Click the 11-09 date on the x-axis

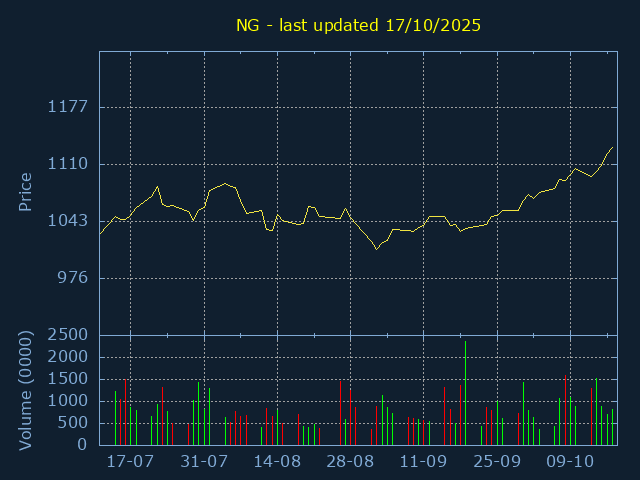[424, 463]
